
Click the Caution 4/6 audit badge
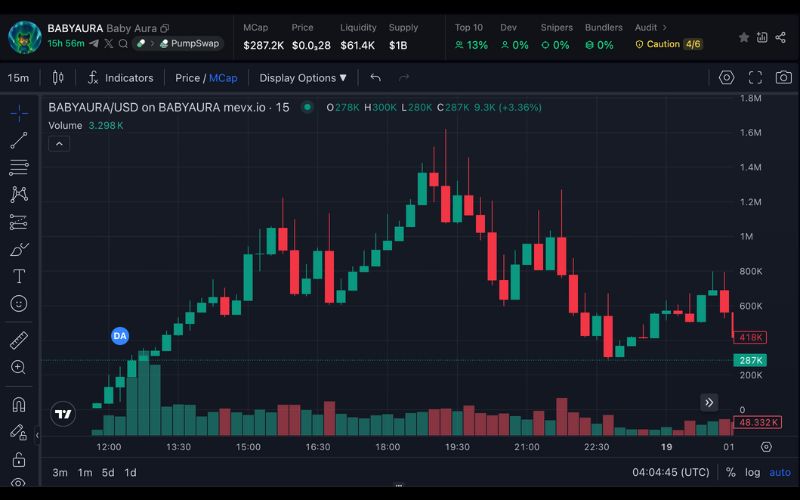pyautogui.click(x=669, y=44)
